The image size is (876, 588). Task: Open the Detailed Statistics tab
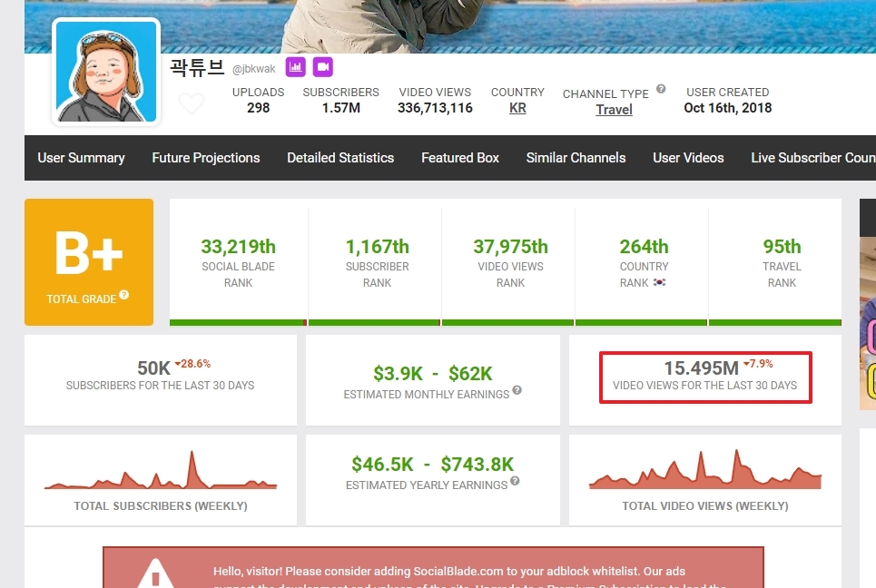coord(340,158)
